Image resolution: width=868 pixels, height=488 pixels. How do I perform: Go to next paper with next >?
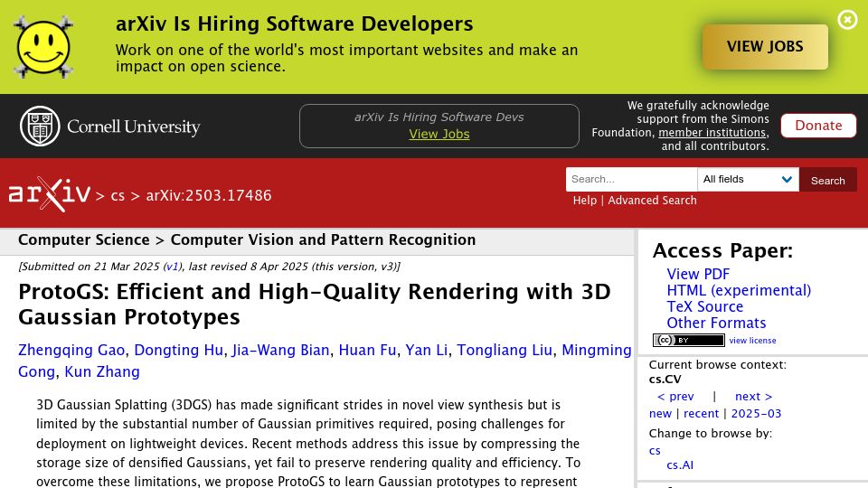pos(753,396)
